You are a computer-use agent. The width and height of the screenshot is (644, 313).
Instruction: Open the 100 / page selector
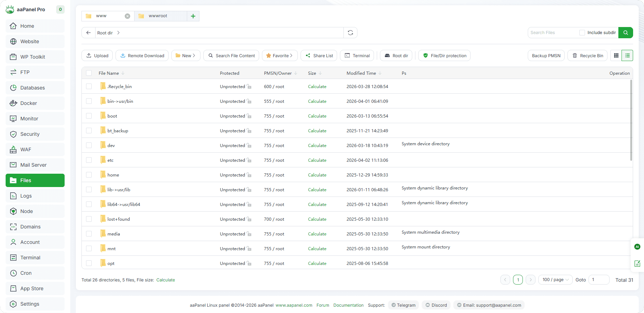coord(555,280)
